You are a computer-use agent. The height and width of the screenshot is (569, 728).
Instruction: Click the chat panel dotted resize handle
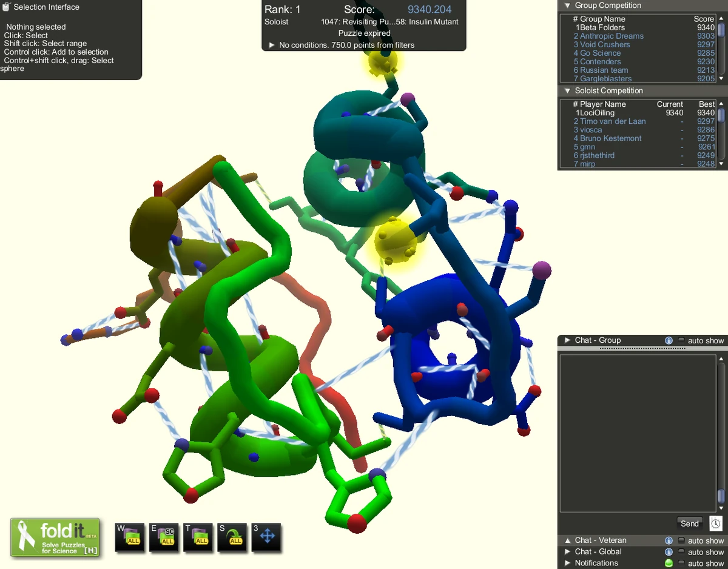[642, 348]
